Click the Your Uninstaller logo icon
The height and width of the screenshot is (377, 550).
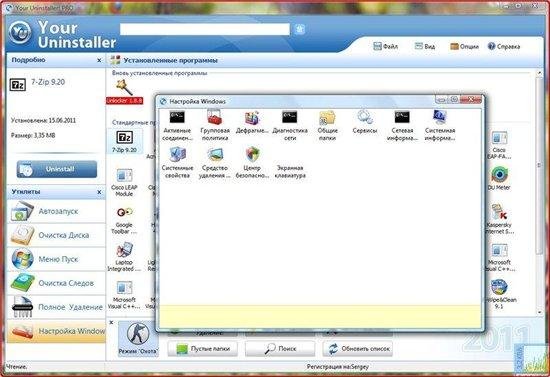[x=20, y=33]
